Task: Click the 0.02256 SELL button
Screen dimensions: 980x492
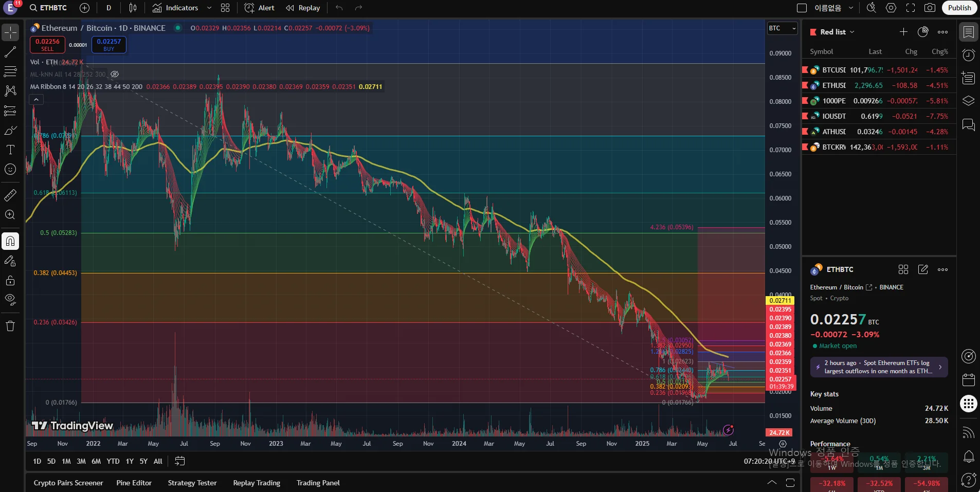Action: [47, 45]
